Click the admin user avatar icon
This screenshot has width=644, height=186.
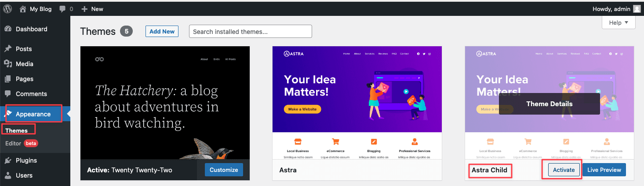(637, 9)
